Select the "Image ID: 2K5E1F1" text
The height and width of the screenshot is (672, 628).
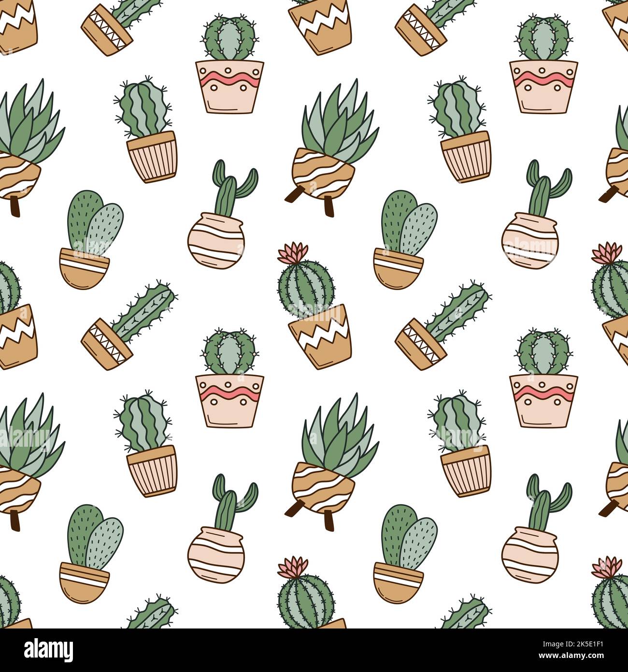click(x=574, y=644)
